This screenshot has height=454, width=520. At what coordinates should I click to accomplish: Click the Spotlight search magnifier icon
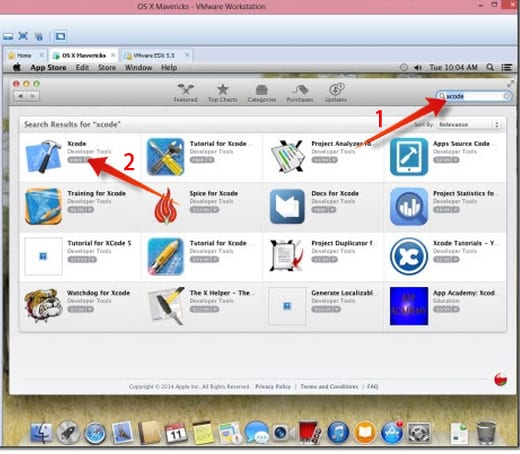tap(490, 67)
